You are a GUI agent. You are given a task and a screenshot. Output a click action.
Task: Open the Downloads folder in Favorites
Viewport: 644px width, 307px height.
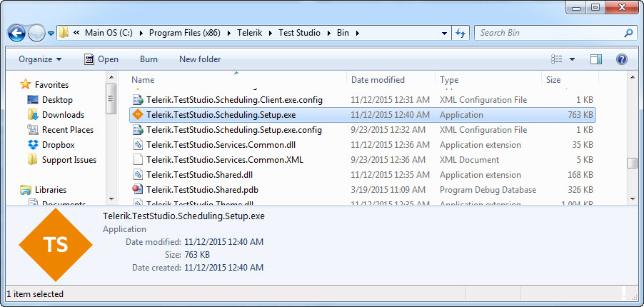(62, 115)
